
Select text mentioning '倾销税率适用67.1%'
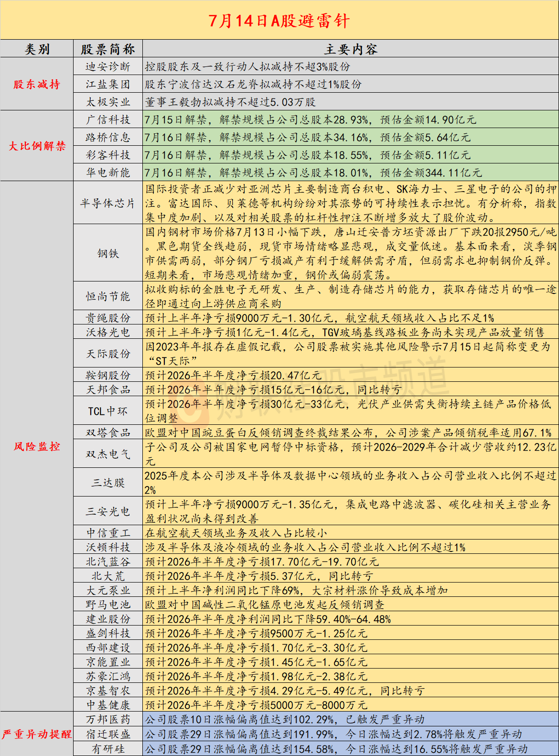point(349,432)
